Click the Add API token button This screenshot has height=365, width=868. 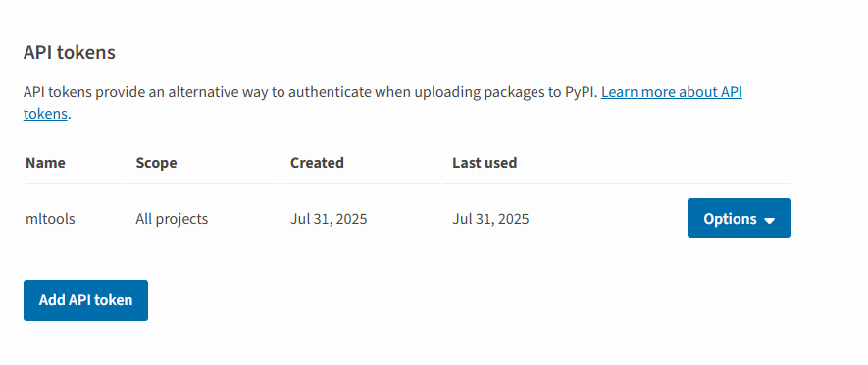[85, 300]
